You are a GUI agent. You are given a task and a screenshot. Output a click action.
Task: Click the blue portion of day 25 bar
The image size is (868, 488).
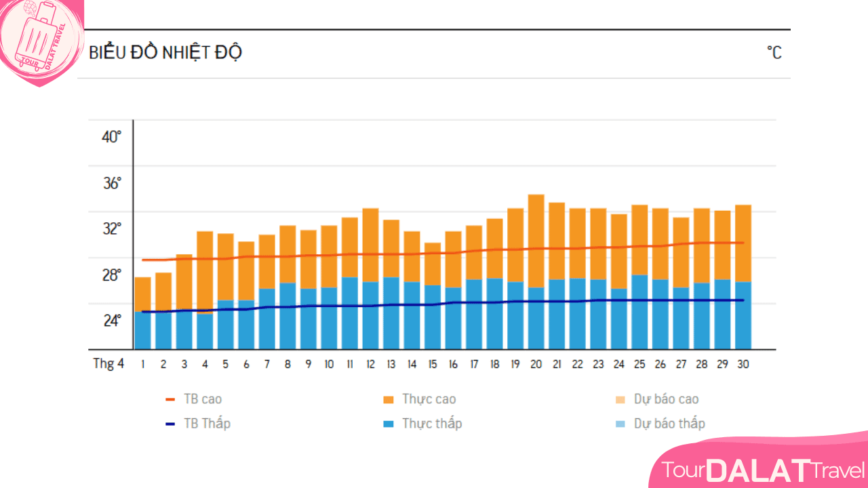point(639,312)
